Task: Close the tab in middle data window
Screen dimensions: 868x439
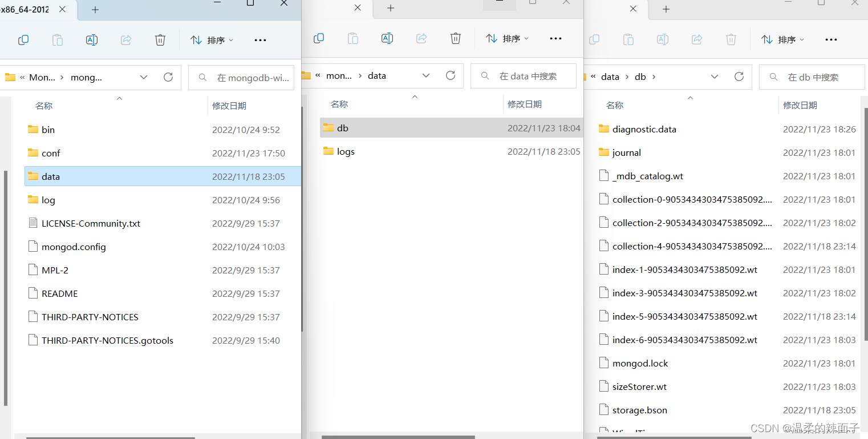Action: pos(358,7)
